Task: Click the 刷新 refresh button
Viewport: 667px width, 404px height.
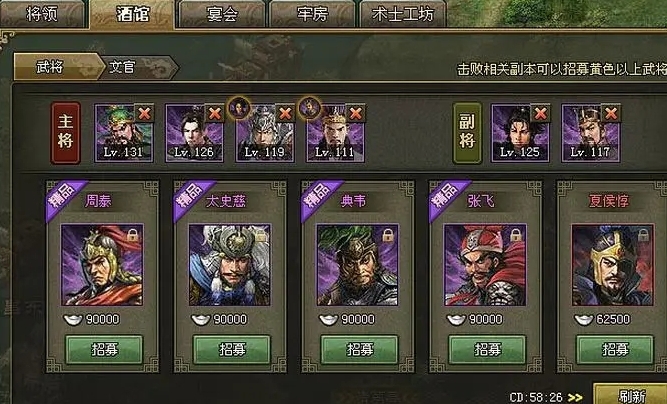Action: 630,395
